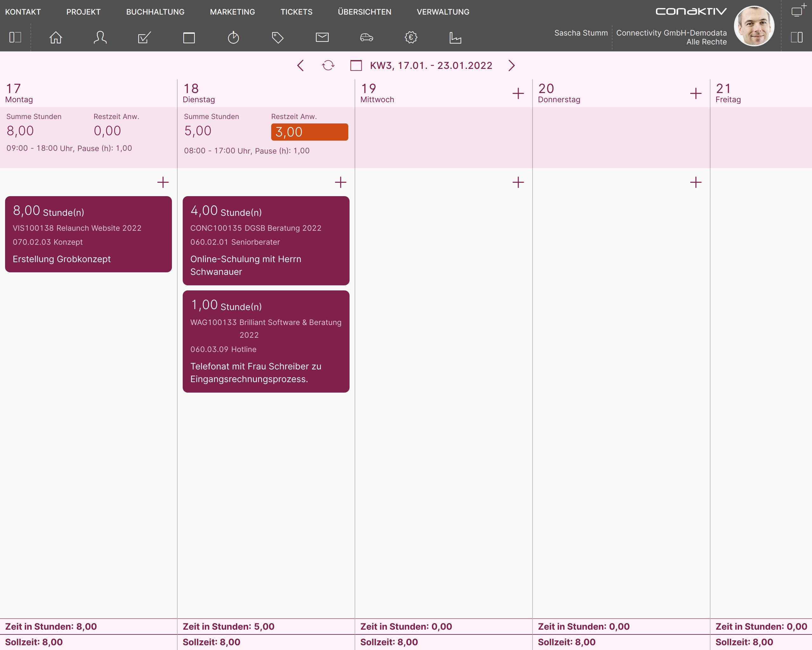Open the euro settings gear icon

click(x=411, y=37)
